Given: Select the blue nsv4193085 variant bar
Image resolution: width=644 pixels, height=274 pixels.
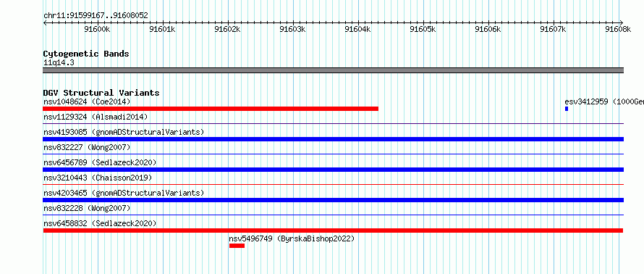Looking at the screenshot, I should (334, 139).
